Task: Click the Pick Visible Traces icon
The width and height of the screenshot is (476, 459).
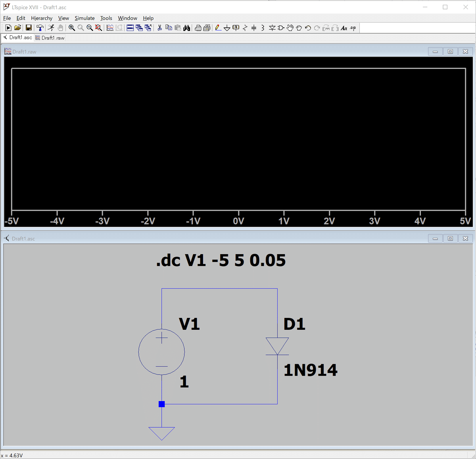Action: 110,28
